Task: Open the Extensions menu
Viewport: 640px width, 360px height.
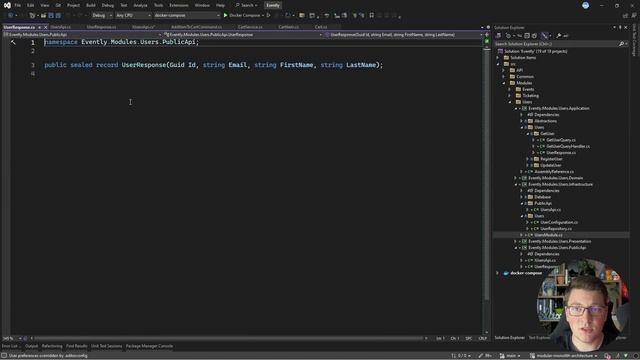Action: tap(179, 5)
